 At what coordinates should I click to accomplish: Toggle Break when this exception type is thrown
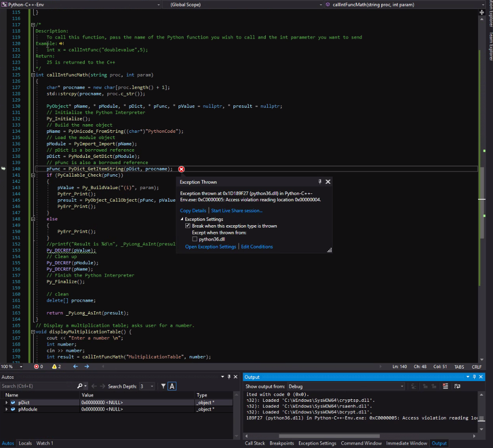(188, 226)
